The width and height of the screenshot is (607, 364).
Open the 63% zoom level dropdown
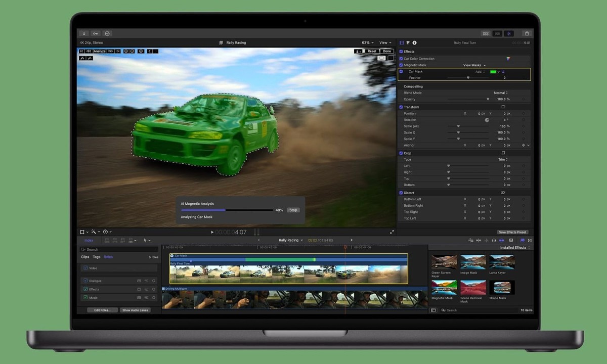tap(367, 43)
